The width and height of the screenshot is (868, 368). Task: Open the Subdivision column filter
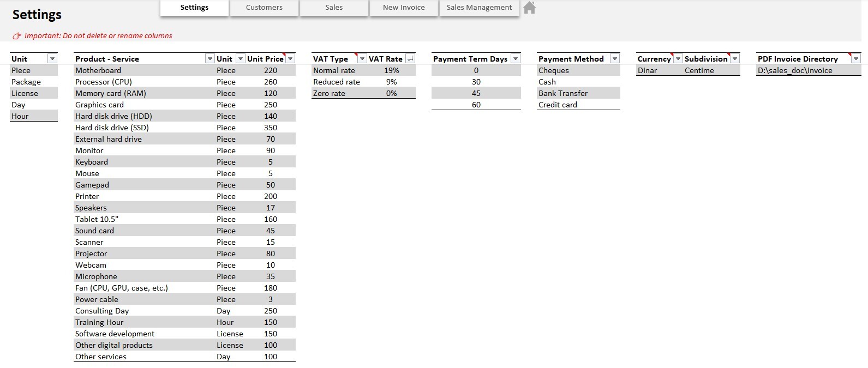(x=735, y=59)
